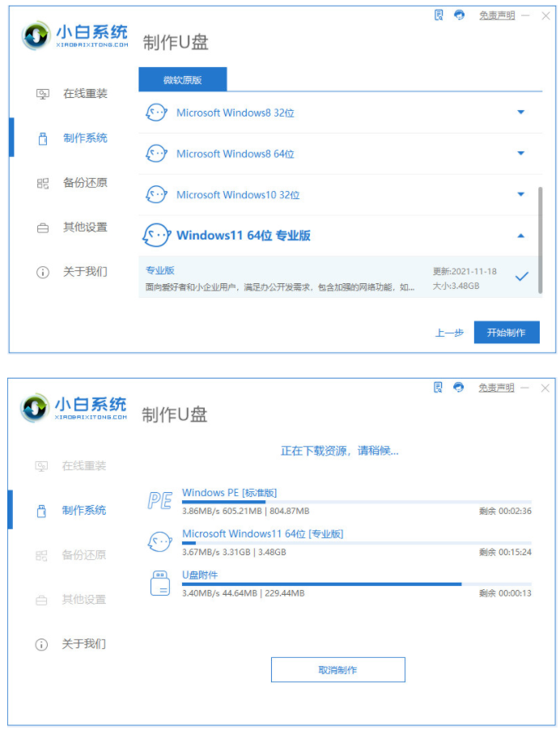560x730 pixels.
Task: Open the document search icon in upper title bar
Action: (x=439, y=15)
